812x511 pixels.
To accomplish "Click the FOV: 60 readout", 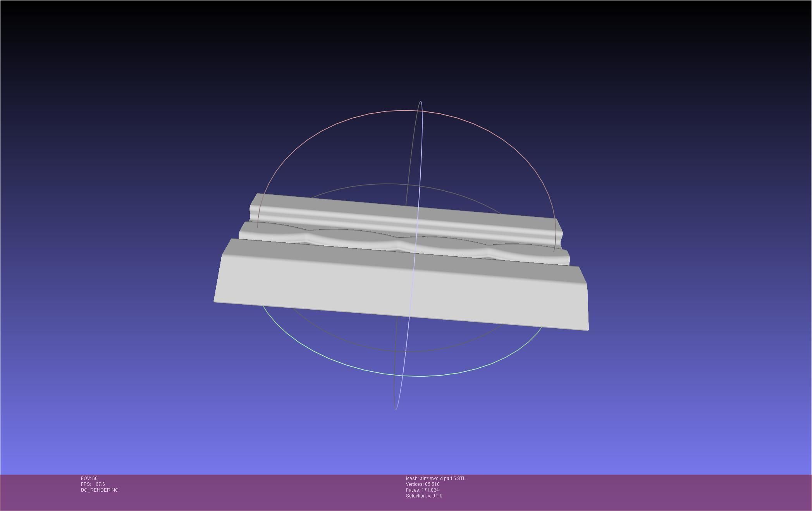I will click(x=89, y=478).
